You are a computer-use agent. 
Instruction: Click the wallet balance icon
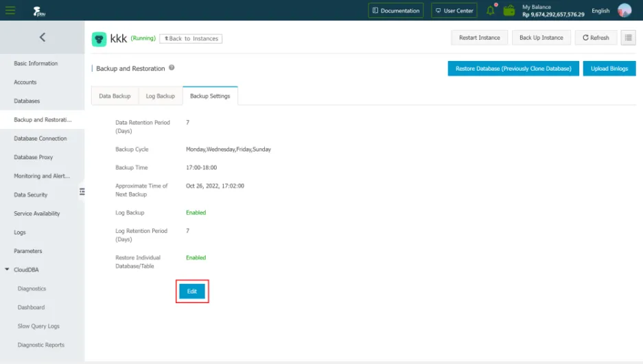(x=509, y=10)
